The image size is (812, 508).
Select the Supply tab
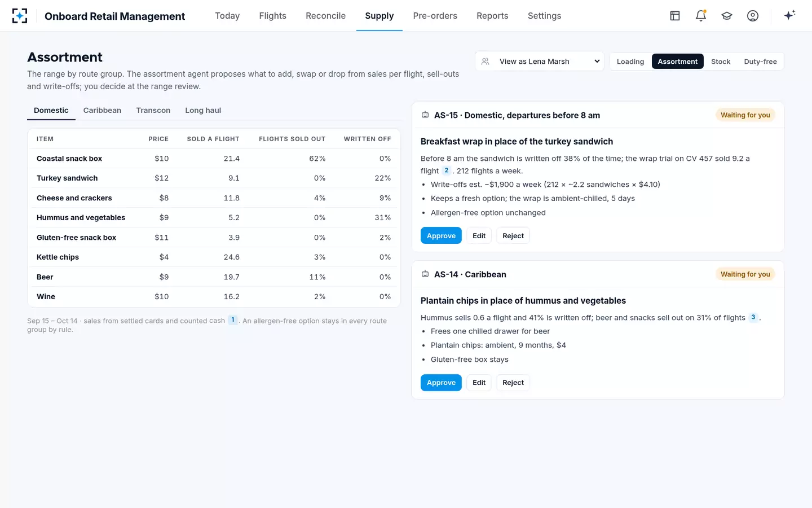[379, 16]
